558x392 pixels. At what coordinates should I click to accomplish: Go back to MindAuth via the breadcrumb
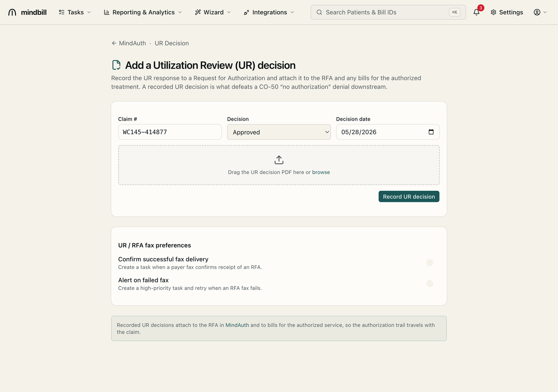(132, 43)
